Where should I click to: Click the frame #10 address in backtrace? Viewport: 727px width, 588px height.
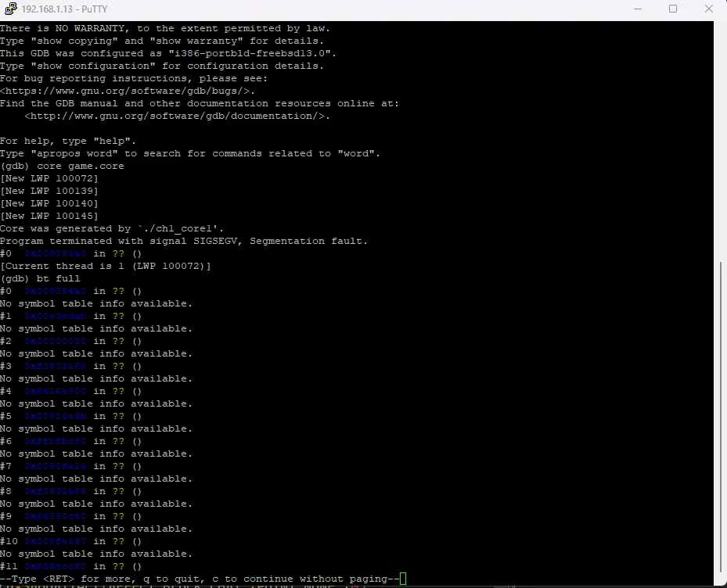56,541
